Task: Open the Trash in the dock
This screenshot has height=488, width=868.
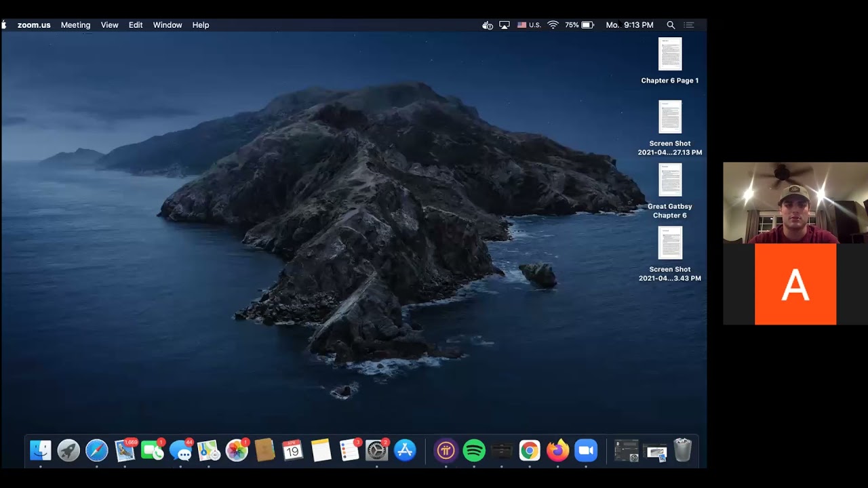Action: tap(682, 451)
